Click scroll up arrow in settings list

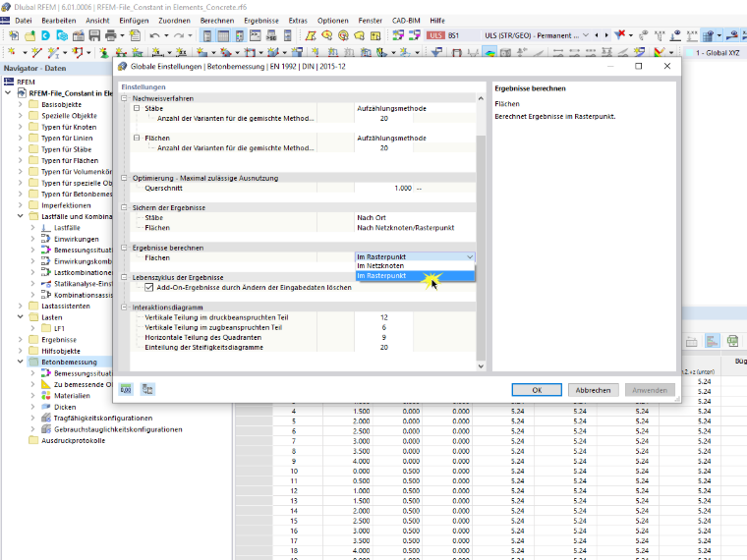point(481,98)
